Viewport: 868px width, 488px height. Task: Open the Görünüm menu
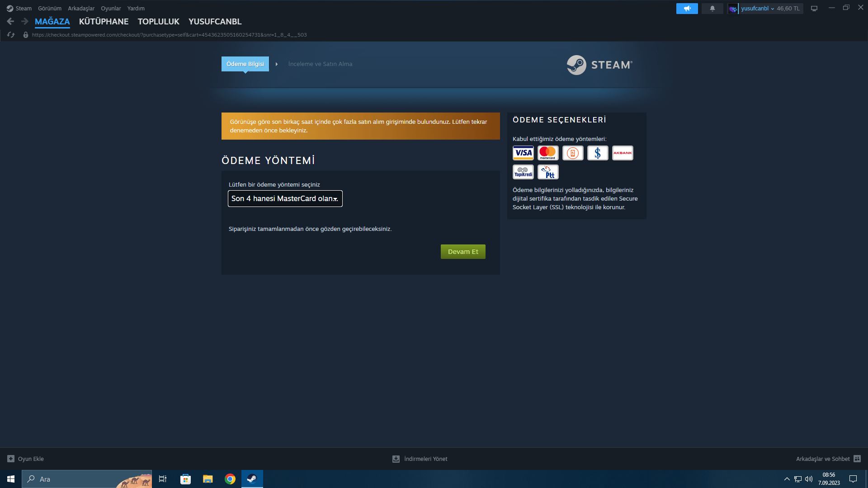[x=50, y=9]
